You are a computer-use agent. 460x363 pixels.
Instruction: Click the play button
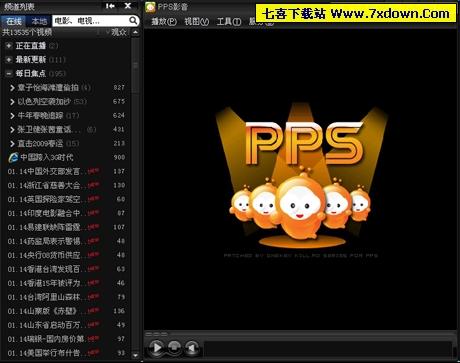156,348
